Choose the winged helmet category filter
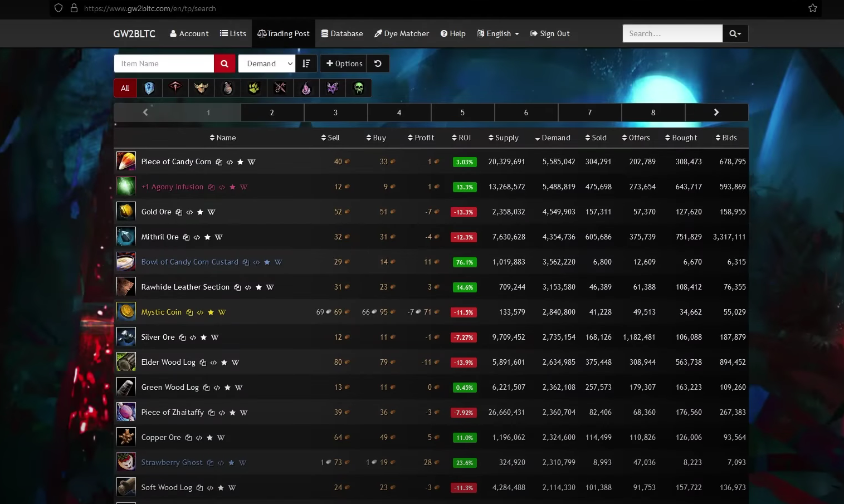Viewport: 844px width, 504px height. point(202,88)
